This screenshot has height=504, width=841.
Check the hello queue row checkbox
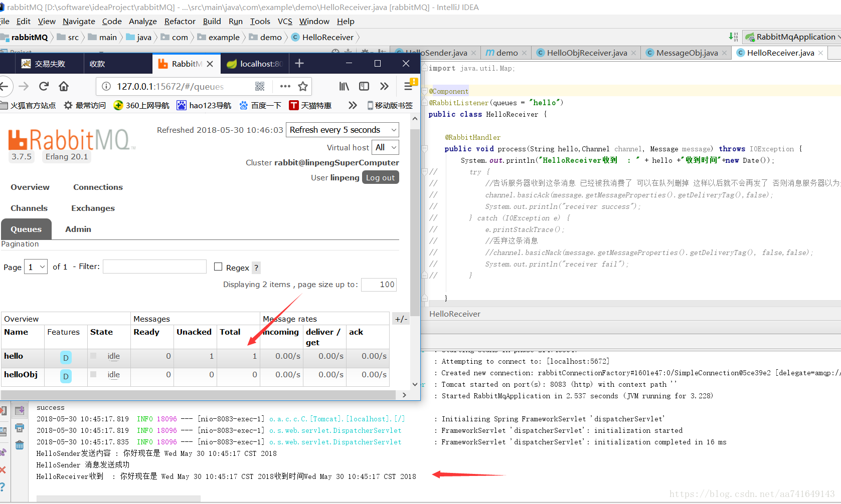pos(94,356)
